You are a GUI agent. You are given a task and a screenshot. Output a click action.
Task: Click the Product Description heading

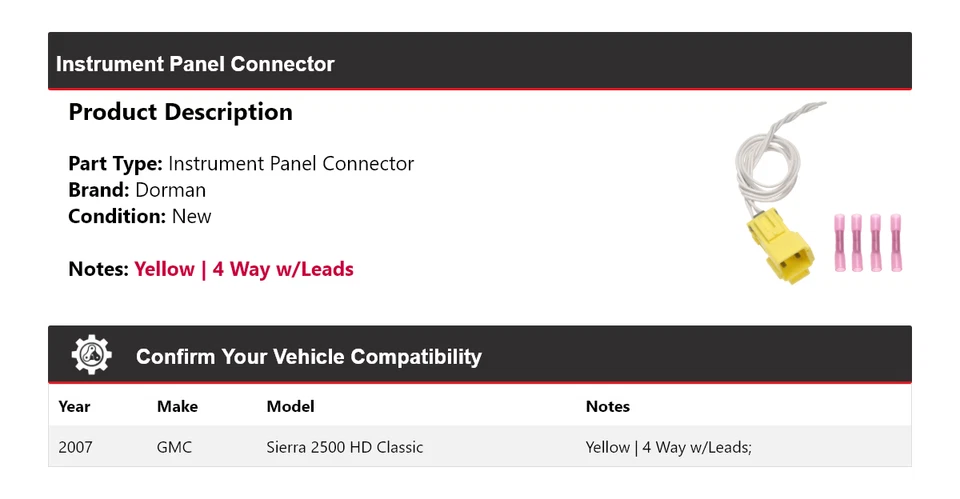(180, 112)
